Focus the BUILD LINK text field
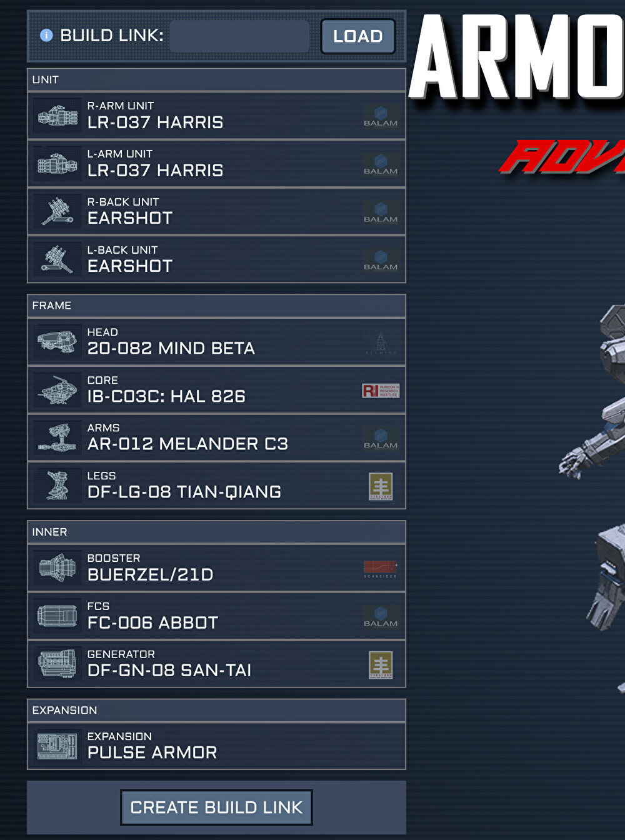This screenshot has height=840, width=625. pos(239,36)
